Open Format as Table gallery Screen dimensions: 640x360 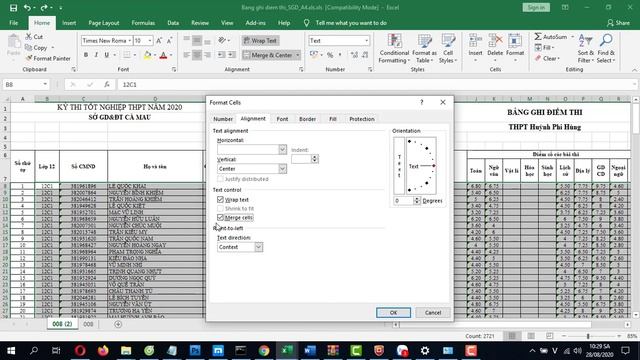point(424,49)
